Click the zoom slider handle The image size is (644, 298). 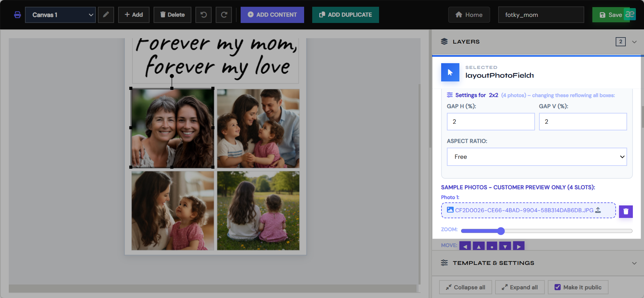click(501, 231)
